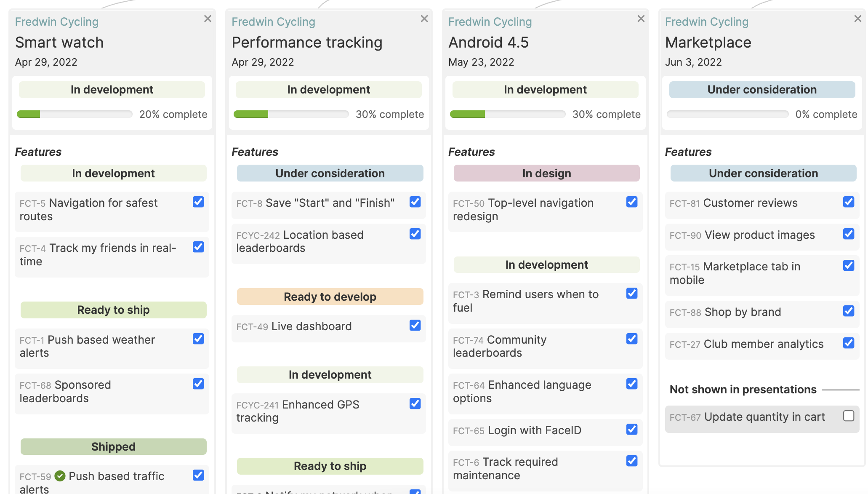Open Smart watch In development status dropdown
This screenshot has height=494, width=868.
click(112, 90)
